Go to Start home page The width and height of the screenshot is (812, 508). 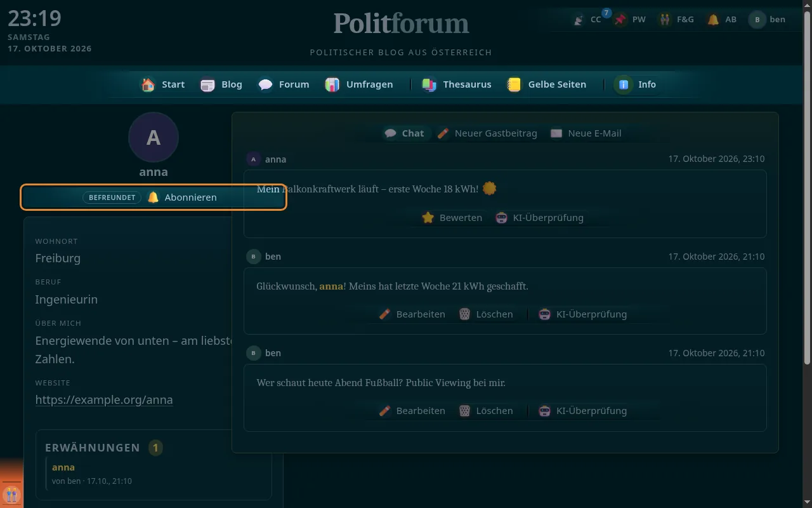click(163, 84)
